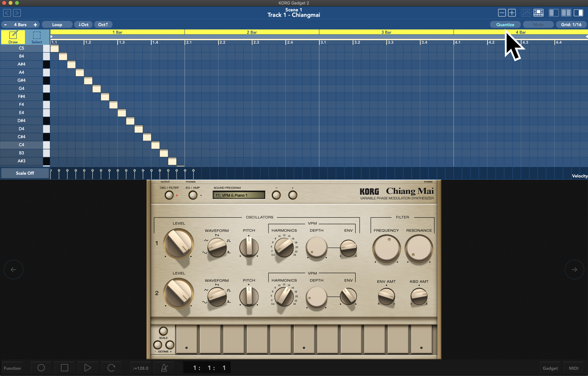
Task: Open the sound program display 11: VPM E.Piano 1
Action: (239, 195)
